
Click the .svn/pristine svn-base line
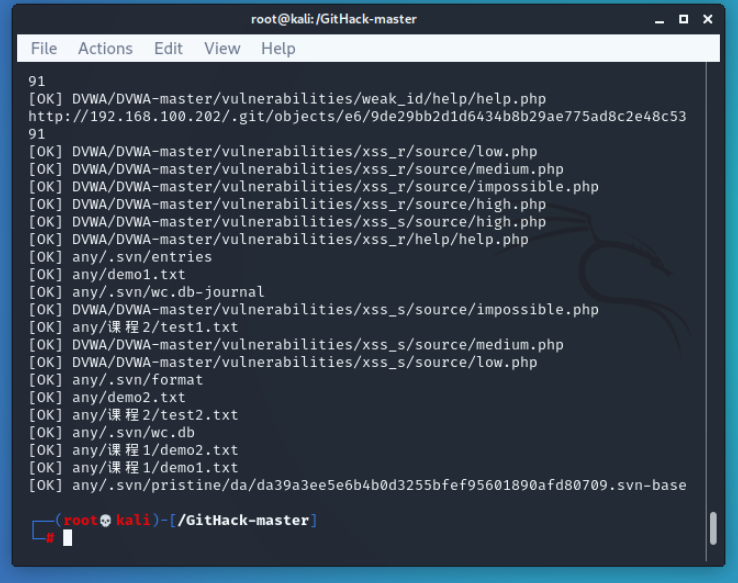[357, 485]
